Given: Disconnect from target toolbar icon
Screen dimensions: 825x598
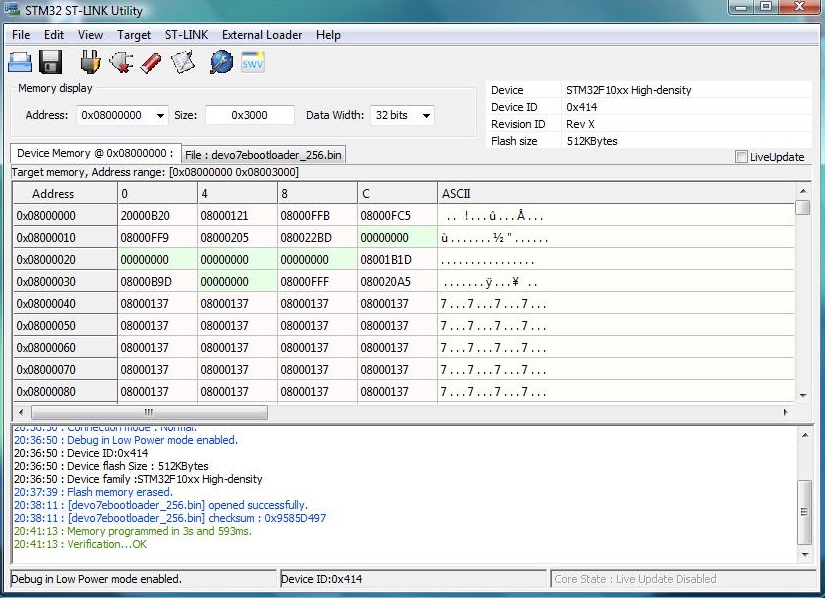Looking at the screenshot, I should [x=121, y=62].
